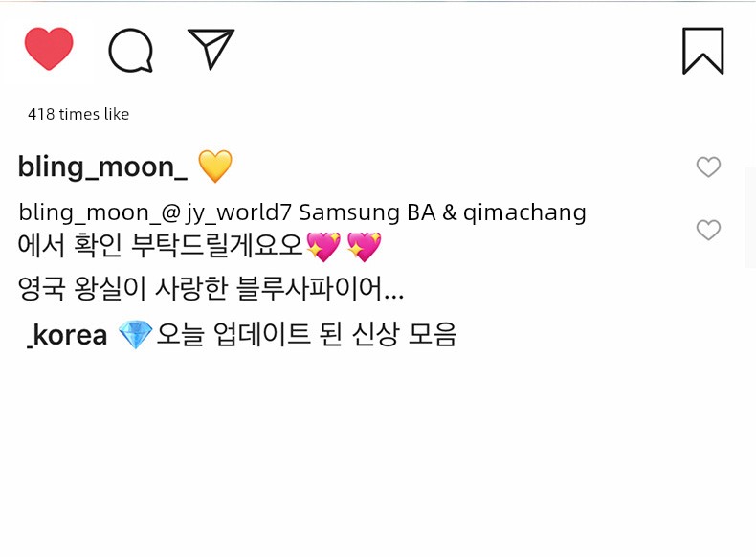Click the yellow heart emoji
This screenshot has height=557, width=756.
click(x=215, y=166)
